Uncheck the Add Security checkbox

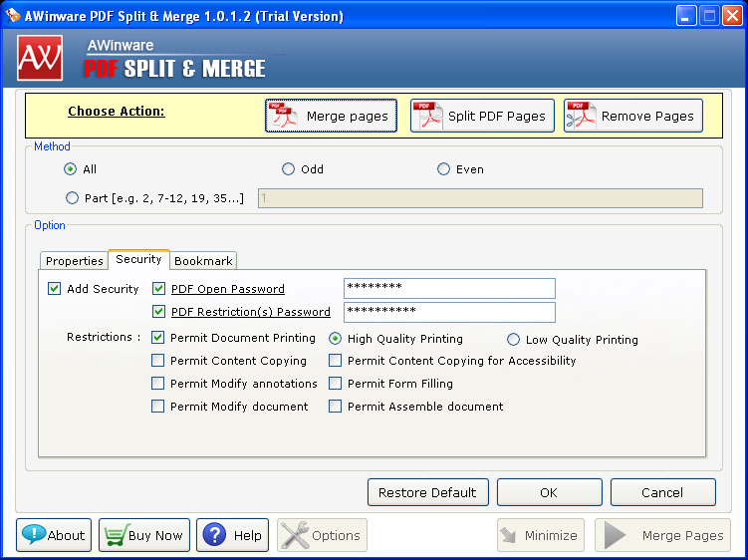55,288
